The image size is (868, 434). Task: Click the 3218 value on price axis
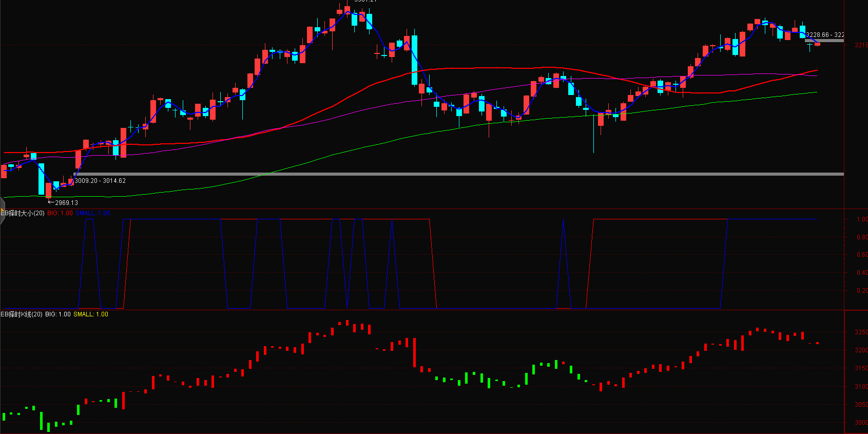[861, 45]
